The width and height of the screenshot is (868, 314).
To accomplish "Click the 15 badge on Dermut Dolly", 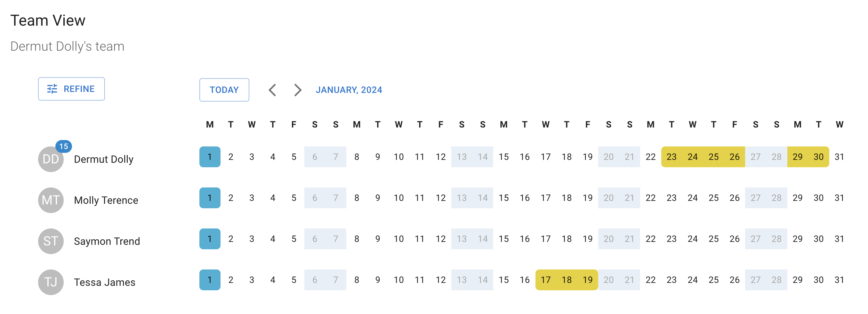I will [x=64, y=146].
